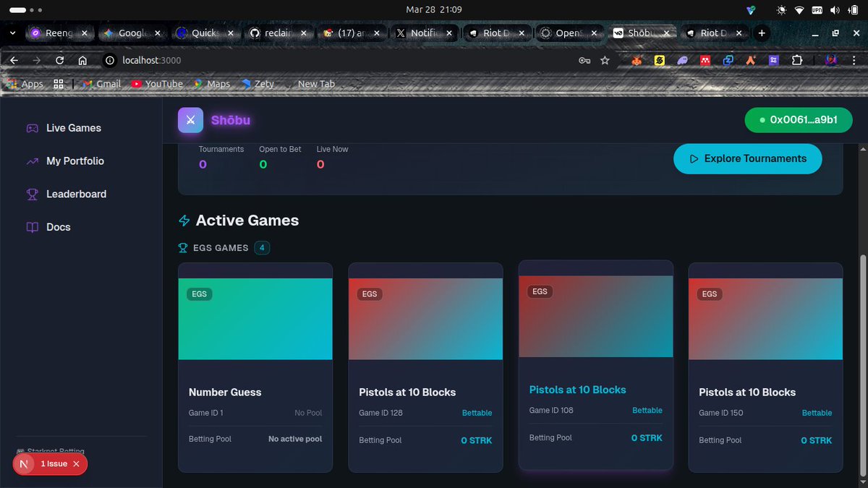Click the browser home icon
The height and width of the screenshot is (488, 868).
click(x=82, y=61)
